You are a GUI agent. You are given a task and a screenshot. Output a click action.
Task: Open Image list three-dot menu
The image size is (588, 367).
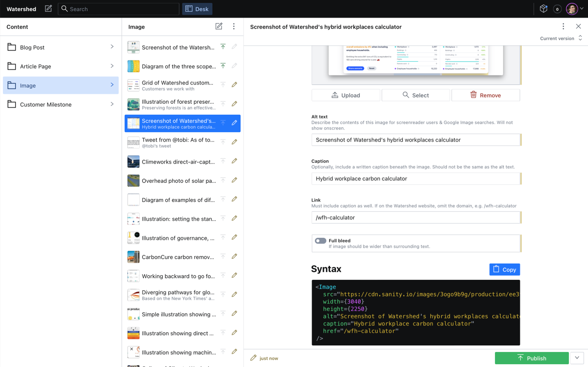[x=234, y=26]
